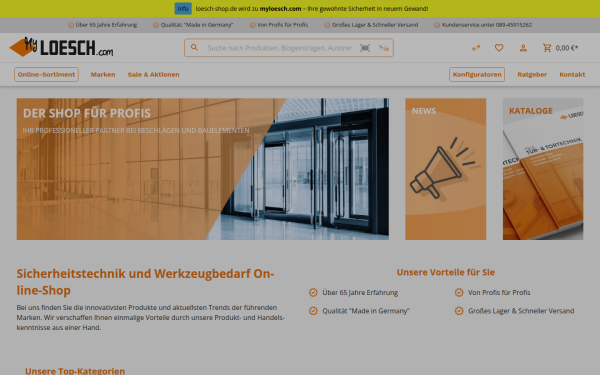
Task: Click the 'Sicherheitstechnik und Werkzeugbedarf' heading
Action: point(145,282)
